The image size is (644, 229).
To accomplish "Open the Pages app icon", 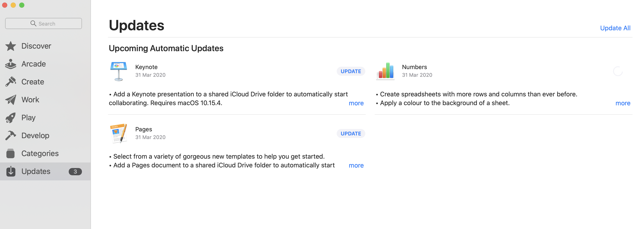I will pos(118,133).
